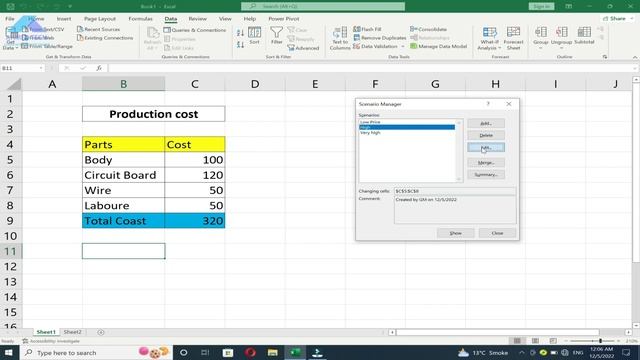Open Excel from the taskbar

[x=295, y=352]
